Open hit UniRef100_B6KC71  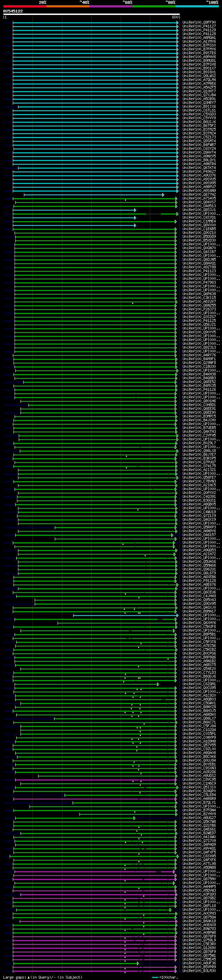point(199,722)
